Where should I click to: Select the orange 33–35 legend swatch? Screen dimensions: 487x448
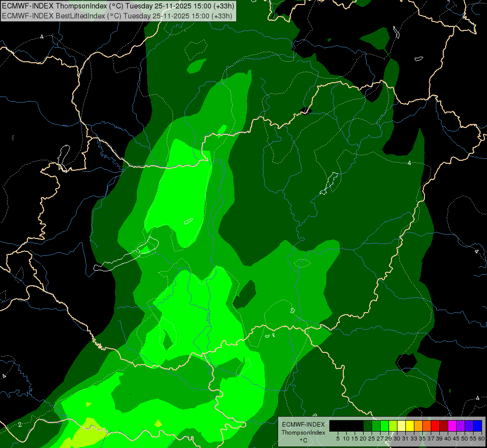pos(418,426)
